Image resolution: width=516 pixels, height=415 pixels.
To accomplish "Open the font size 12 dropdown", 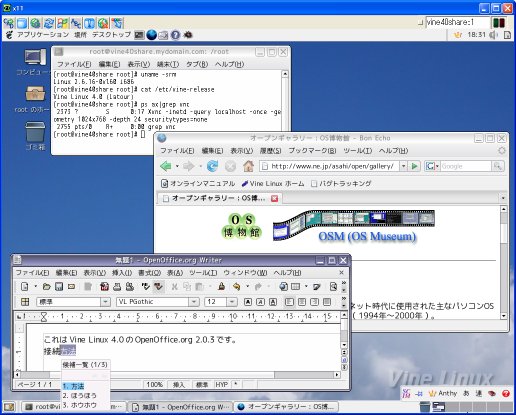I will coord(232,302).
